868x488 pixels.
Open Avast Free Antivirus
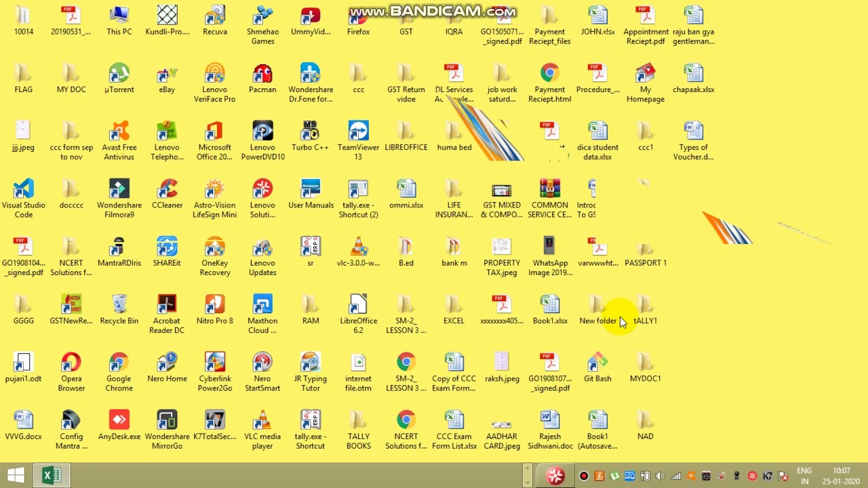pos(119,141)
